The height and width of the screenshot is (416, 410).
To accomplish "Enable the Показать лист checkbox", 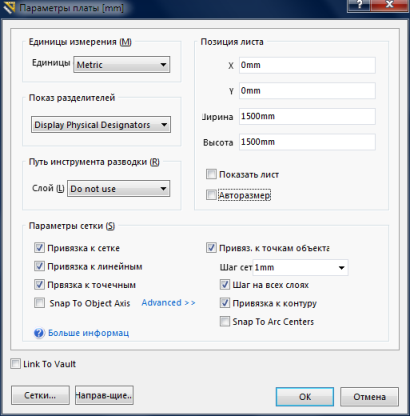I will pyautogui.click(x=211, y=174).
